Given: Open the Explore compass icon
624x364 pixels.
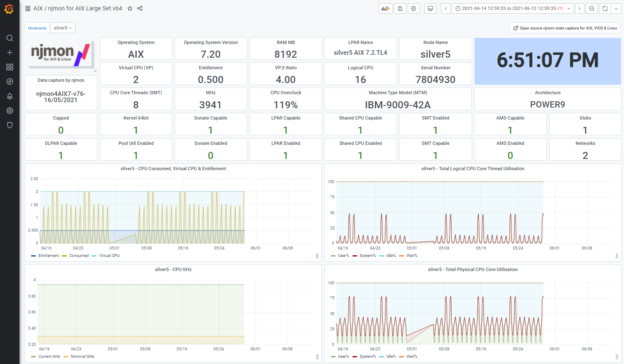Looking at the screenshot, I should point(10,82).
